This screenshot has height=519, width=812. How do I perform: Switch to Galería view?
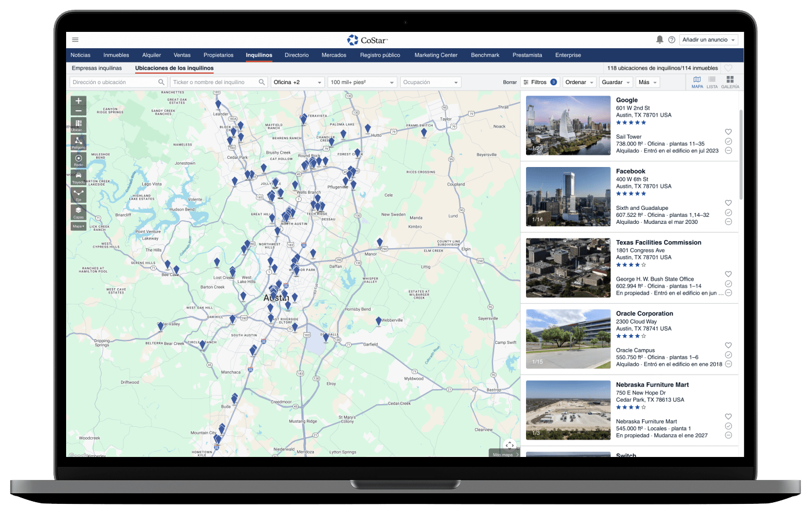click(x=730, y=82)
